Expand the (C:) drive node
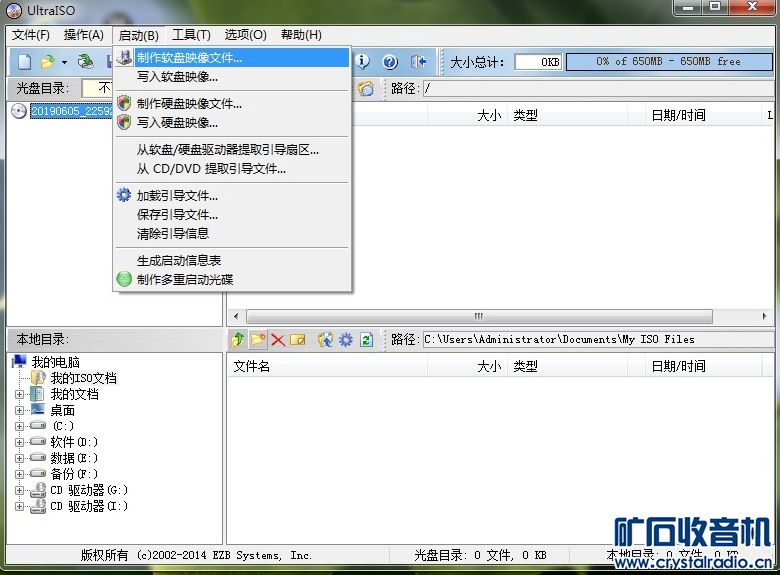Viewport: 780px width, 575px height. (19, 426)
